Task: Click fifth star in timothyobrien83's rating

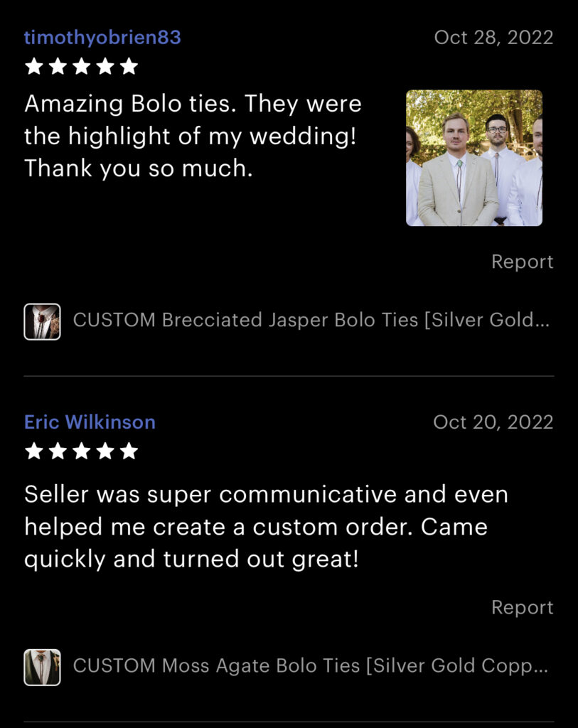Action: point(129,66)
